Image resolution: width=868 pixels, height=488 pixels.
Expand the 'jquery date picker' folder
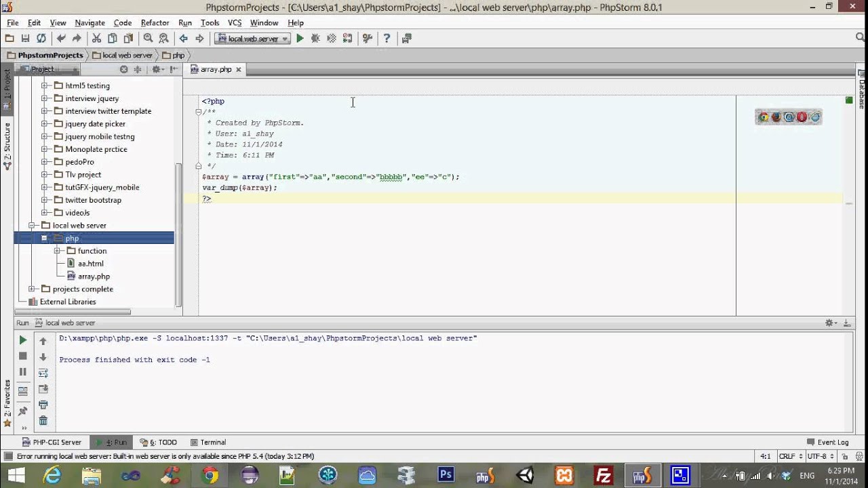(45, 123)
